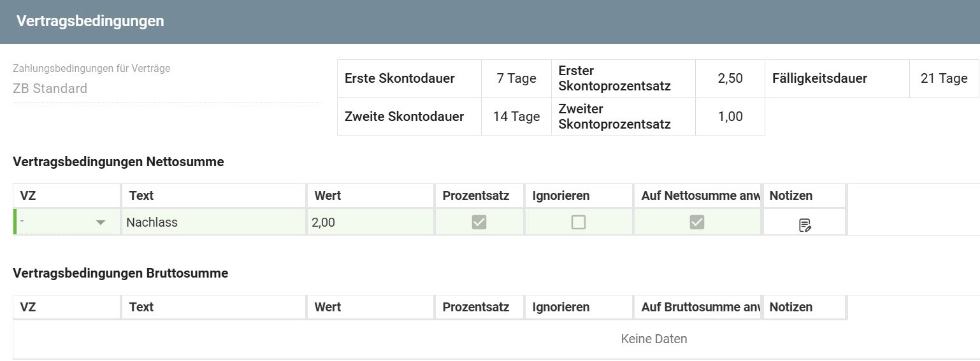Sort Nettosumme table by VZ column header

67,195
